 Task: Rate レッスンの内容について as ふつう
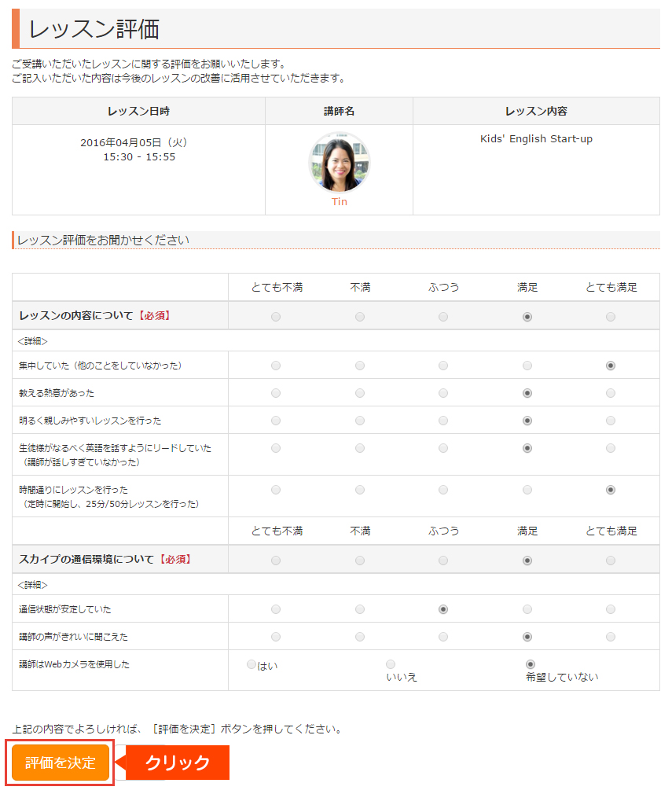point(443,317)
